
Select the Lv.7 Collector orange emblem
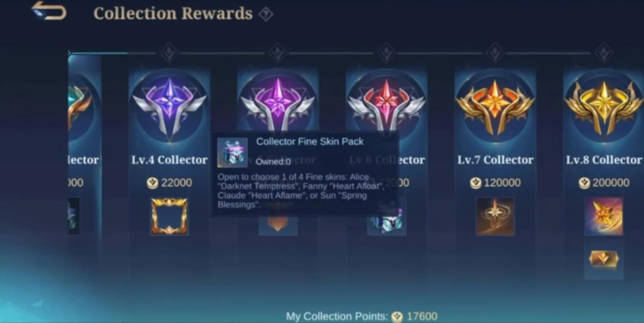(x=495, y=106)
